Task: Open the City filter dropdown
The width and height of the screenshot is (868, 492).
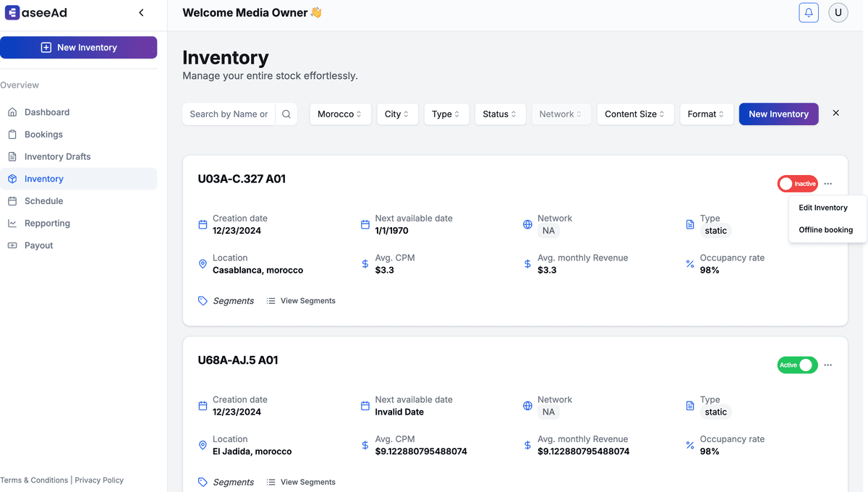Action: pyautogui.click(x=398, y=114)
